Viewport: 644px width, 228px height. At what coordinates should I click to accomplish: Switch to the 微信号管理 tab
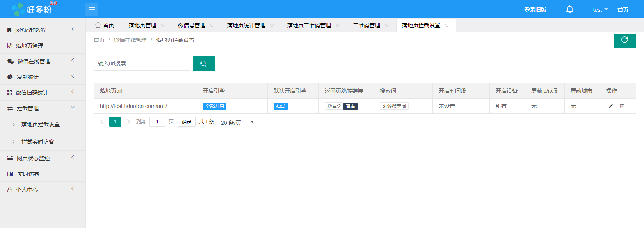click(191, 25)
